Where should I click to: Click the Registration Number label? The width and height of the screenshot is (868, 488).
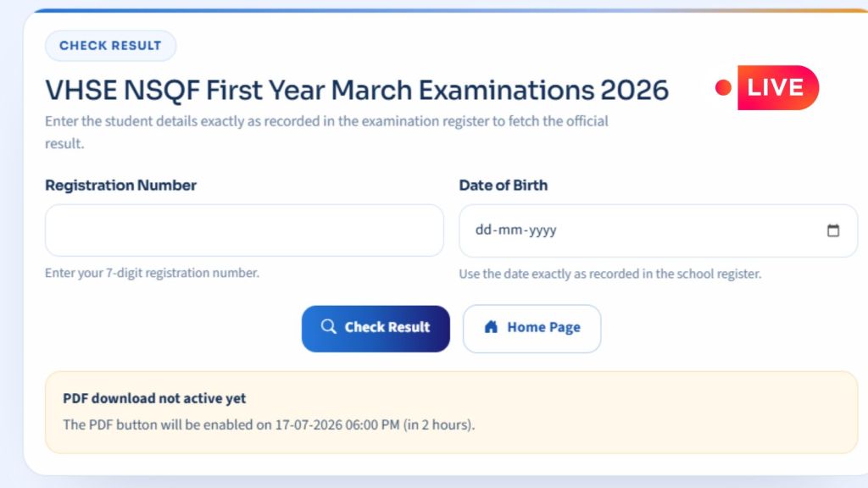[120, 185]
